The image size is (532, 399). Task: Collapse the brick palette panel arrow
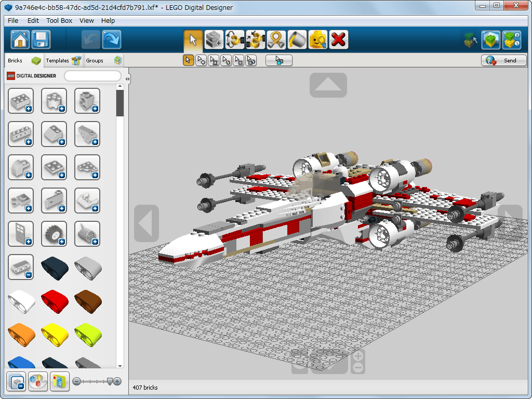point(127,79)
